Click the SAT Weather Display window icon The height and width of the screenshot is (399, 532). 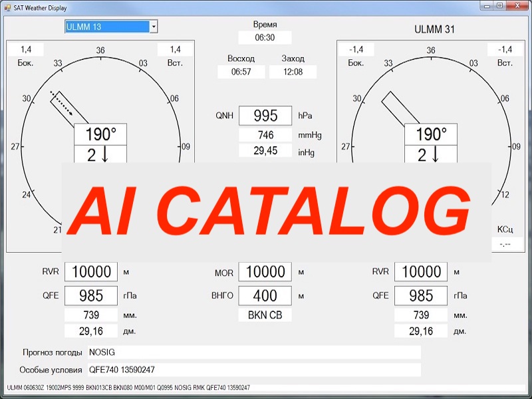(x=7, y=5)
